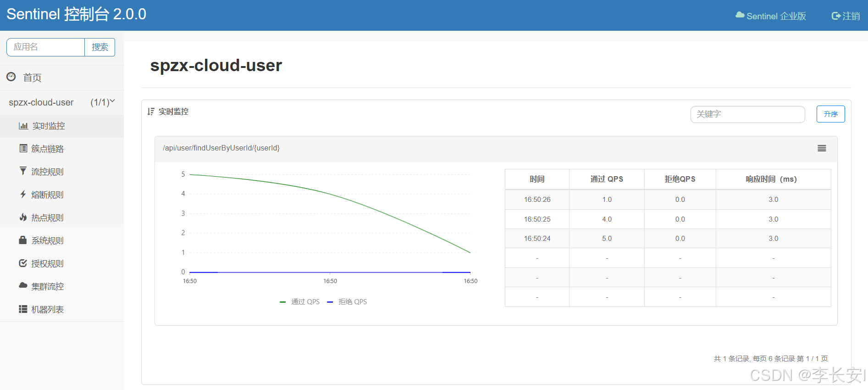
Task: Click the flame icon for 热点规则
Action: pyautogui.click(x=23, y=217)
